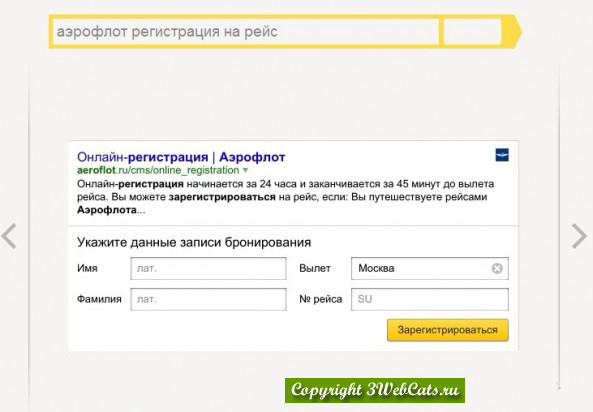Screen dimensions: 593x412
Task: Clear the Москва departure field with X icon
Action: pos(497,269)
